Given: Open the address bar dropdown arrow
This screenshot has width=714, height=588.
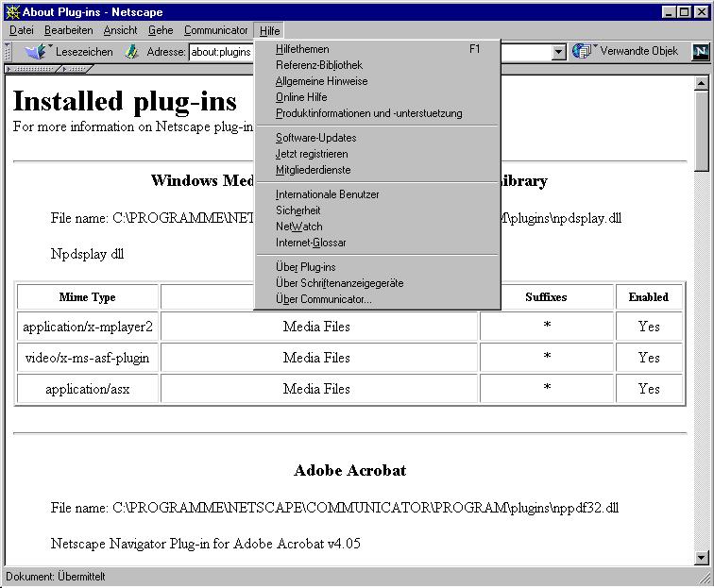Looking at the screenshot, I should coord(559,52).
